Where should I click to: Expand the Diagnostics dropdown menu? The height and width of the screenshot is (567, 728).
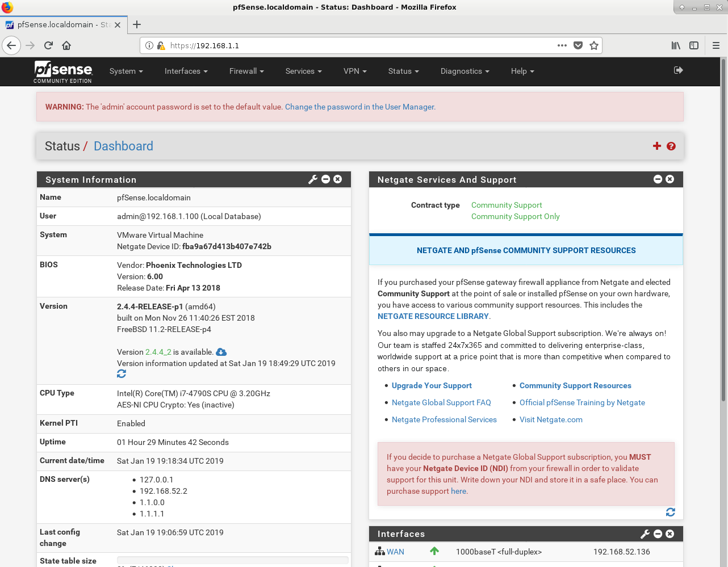[x=465, y=71]
